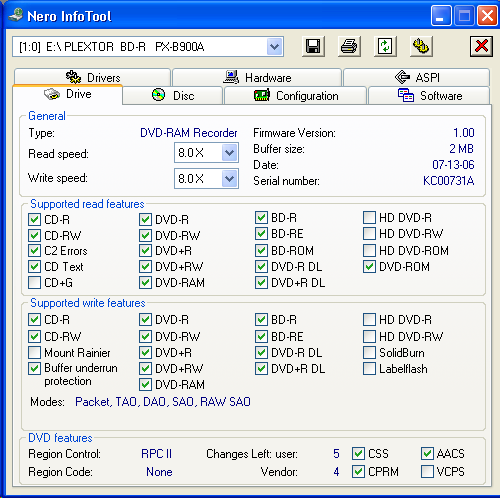This screenshot has width=500, height=498.
Task: Click the yellow configuration tool icon
Action: click(421, 46)
